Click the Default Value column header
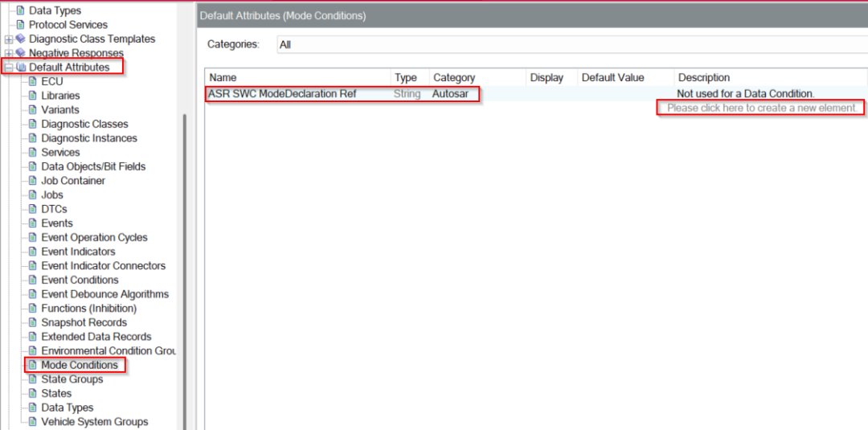This screenshot has width=868, height=430. pyautogui.click(x=625, y=77)
